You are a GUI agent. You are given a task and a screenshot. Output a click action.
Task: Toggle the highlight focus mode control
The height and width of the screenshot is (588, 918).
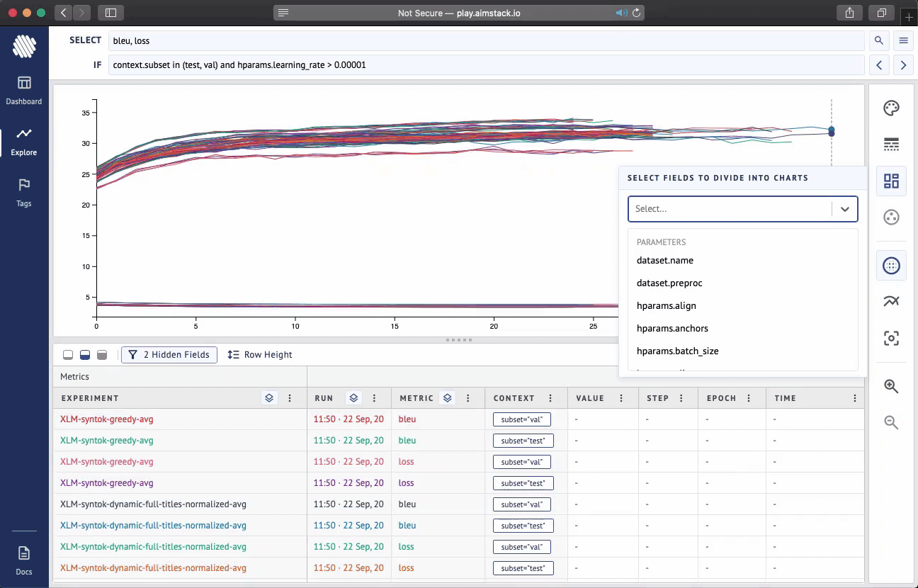(891, 339)
